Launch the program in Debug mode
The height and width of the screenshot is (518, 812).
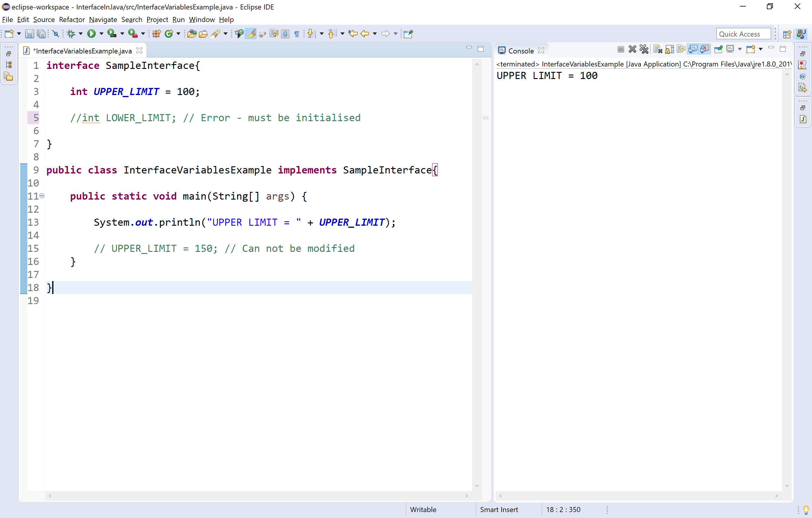[72, 33]
